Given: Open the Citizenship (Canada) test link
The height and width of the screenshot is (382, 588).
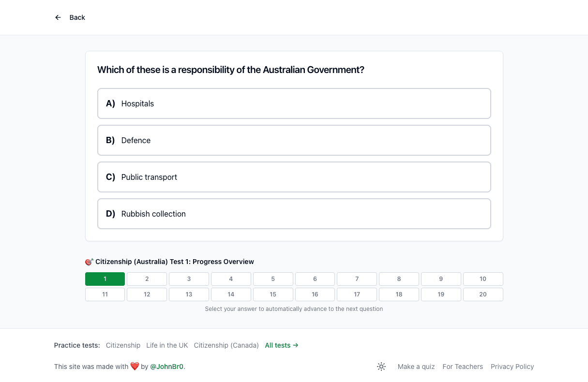Looking at the screenshot, I should [226, 345].
